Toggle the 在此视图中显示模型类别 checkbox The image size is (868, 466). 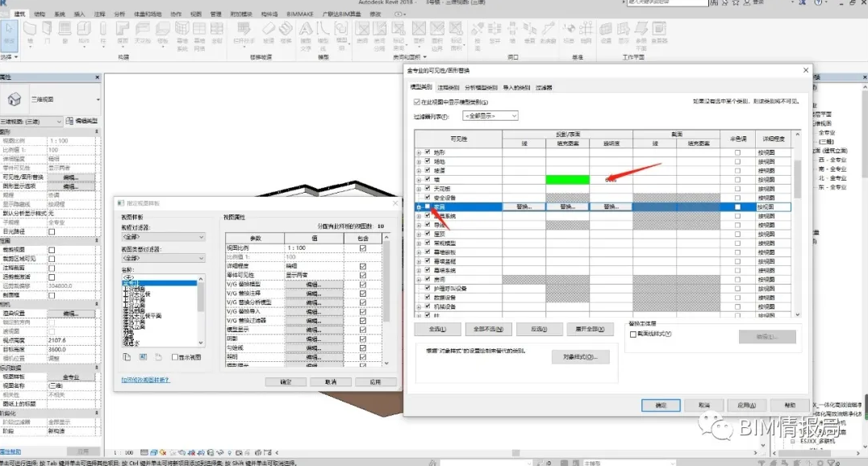click(417, 102)
